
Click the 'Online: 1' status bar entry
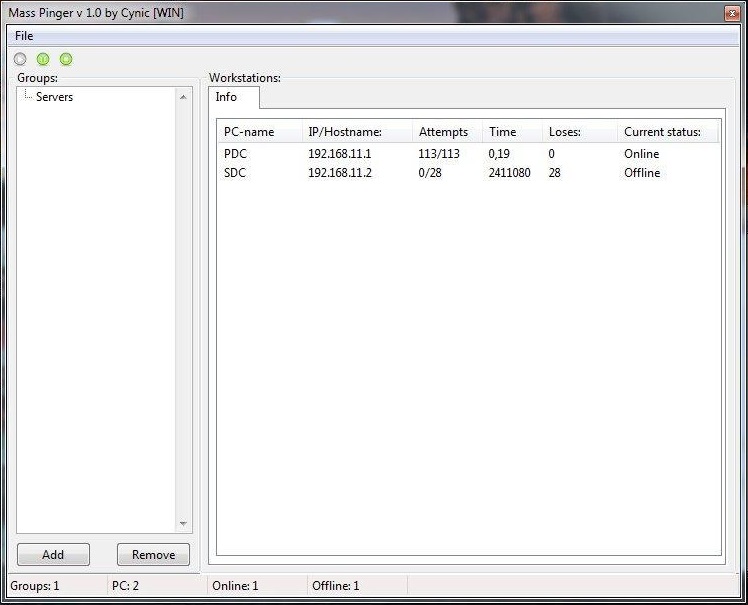pyautogui.click(x=235, y=585)
